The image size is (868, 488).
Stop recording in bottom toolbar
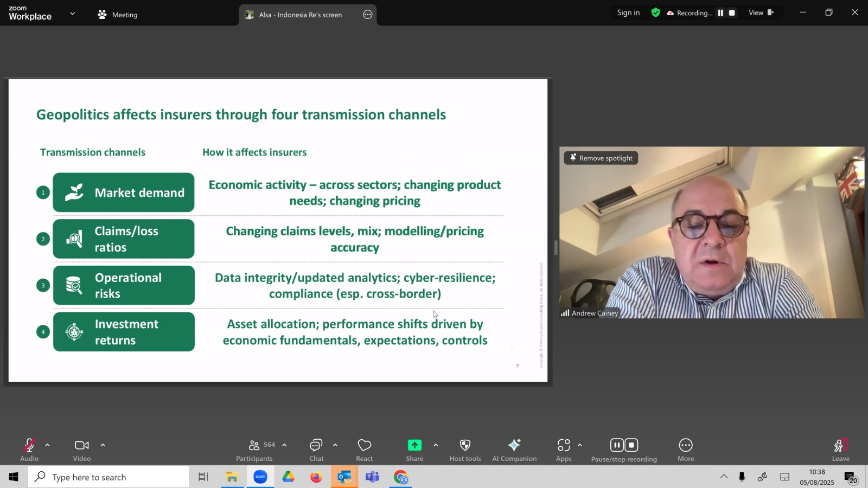tap(631, 445)
